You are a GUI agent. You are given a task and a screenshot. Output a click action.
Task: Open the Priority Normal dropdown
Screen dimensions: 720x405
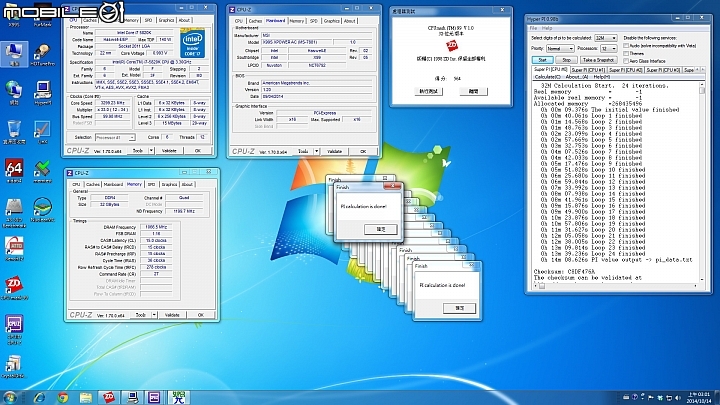[x=560, y=48]
